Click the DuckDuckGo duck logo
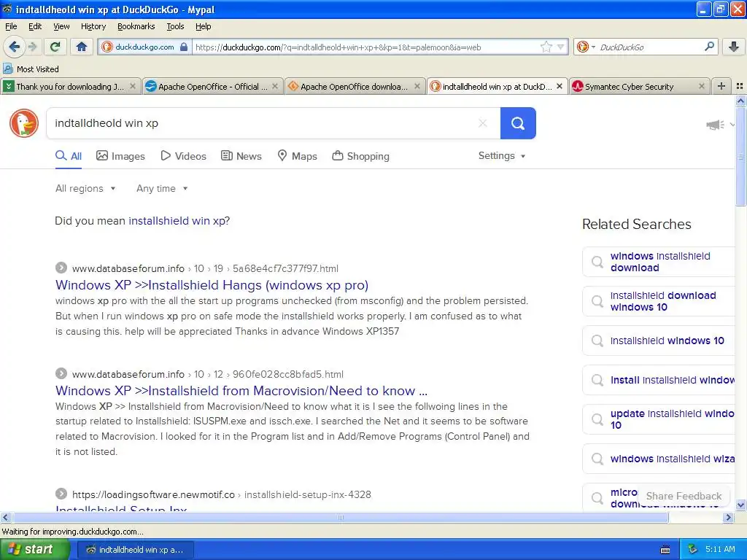The width and height of the screenshot is (747, 560). pyautogui.click(x=24, y=123)
